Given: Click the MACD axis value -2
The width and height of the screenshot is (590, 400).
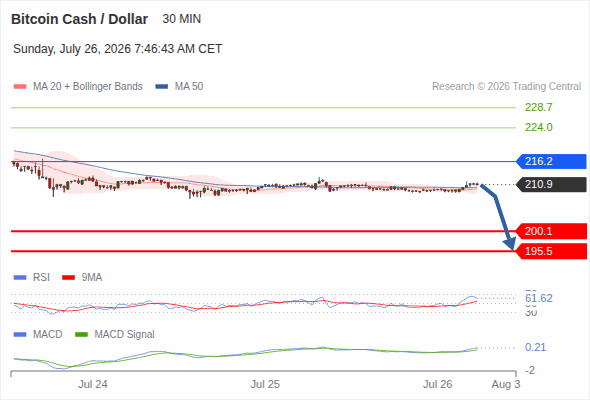Looking at the screenshot, I should (530, 371).
